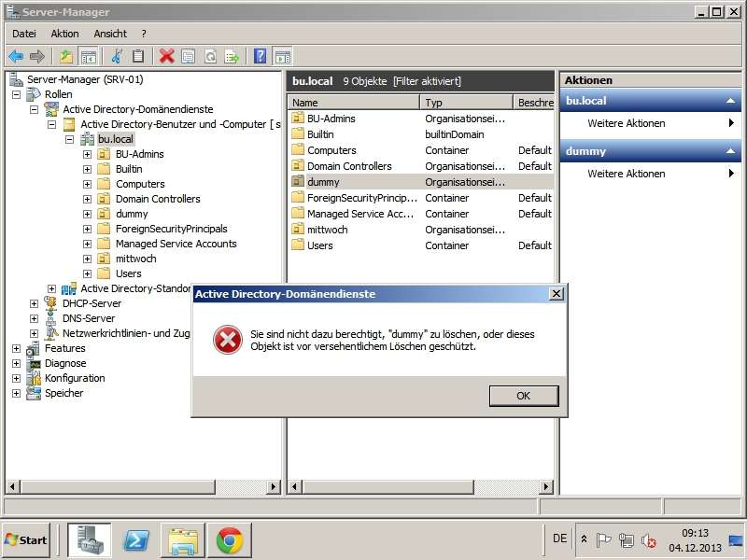Launch PowerShell from the taskbar
747x560 pixels.
click(x=135, y=539)
